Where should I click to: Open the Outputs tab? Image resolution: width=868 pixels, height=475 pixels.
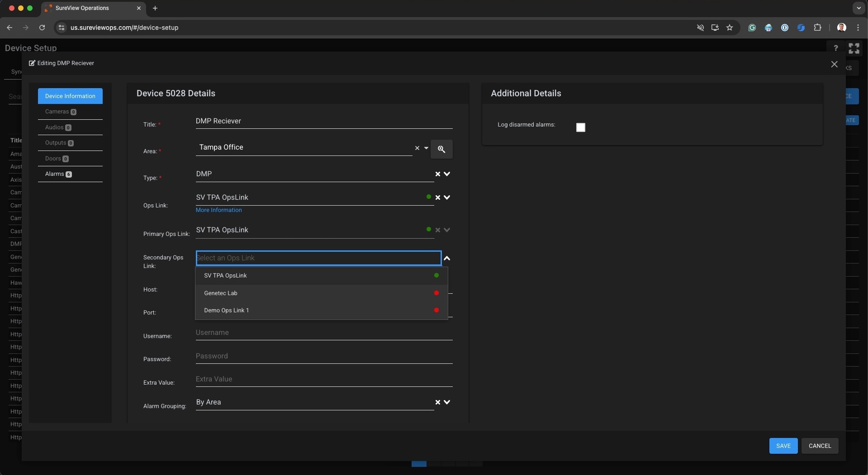tap(70, 143)
